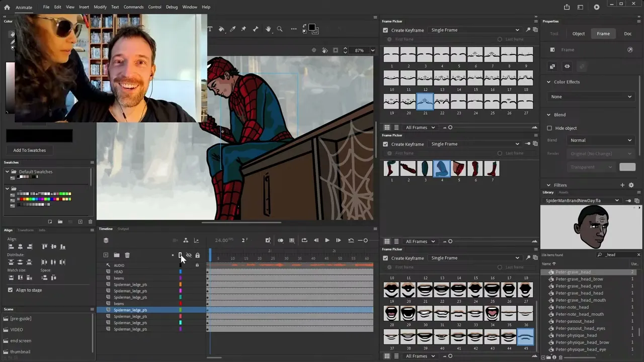Activate the Hand tool

(x=268, y=29)
